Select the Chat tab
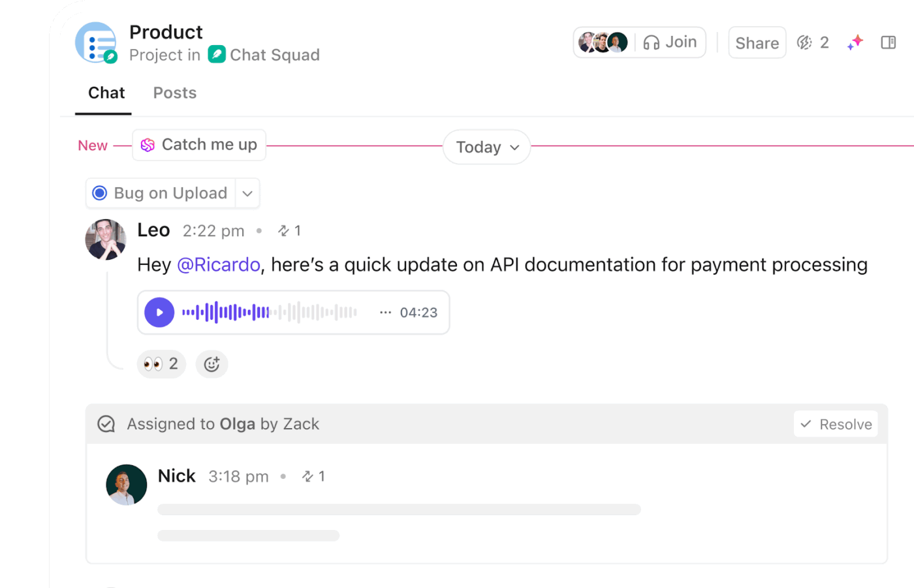The height and width of the screenshot is (588, 914). (105, 93)
